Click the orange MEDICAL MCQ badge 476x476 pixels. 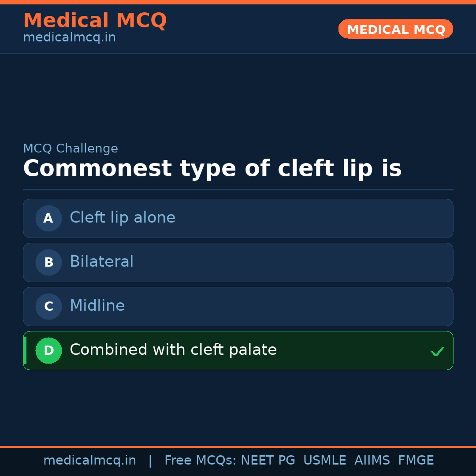tap(396, 29)
